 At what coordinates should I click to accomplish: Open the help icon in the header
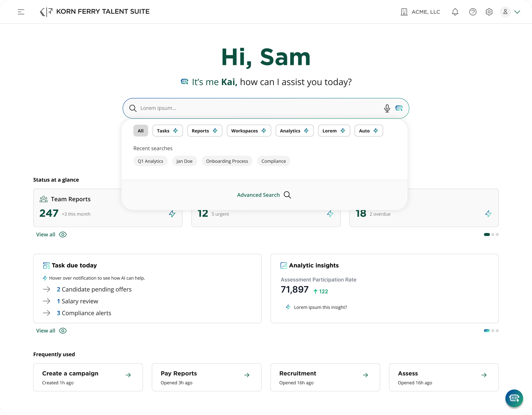point(473,12)
